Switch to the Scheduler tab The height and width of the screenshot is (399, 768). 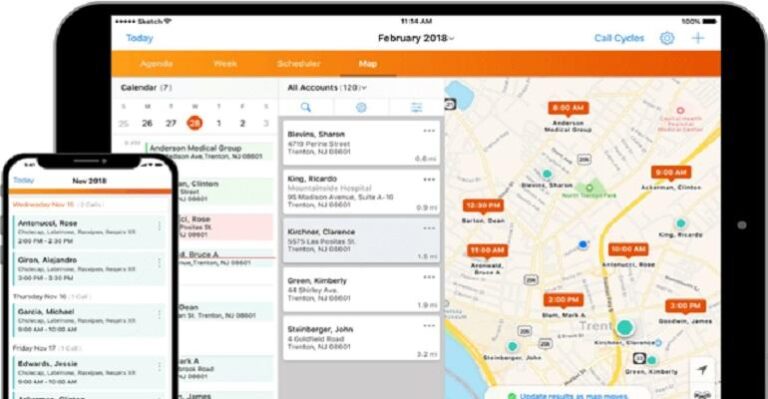tap(299, 64)
